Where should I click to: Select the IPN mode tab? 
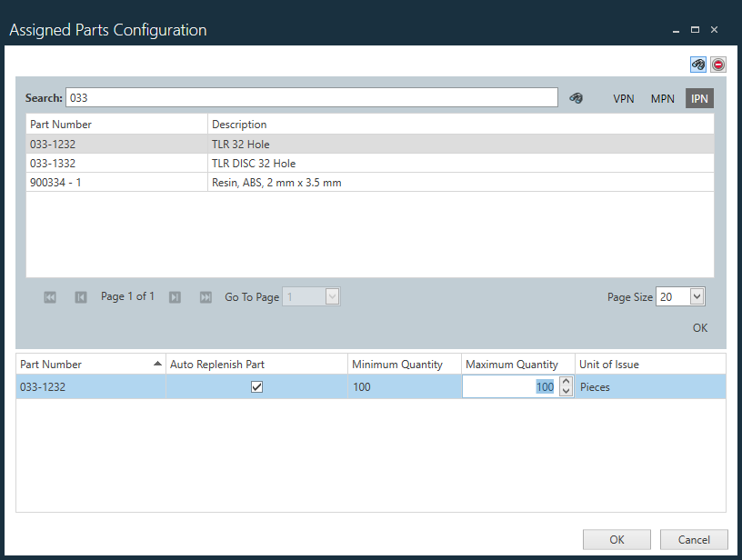699,98
